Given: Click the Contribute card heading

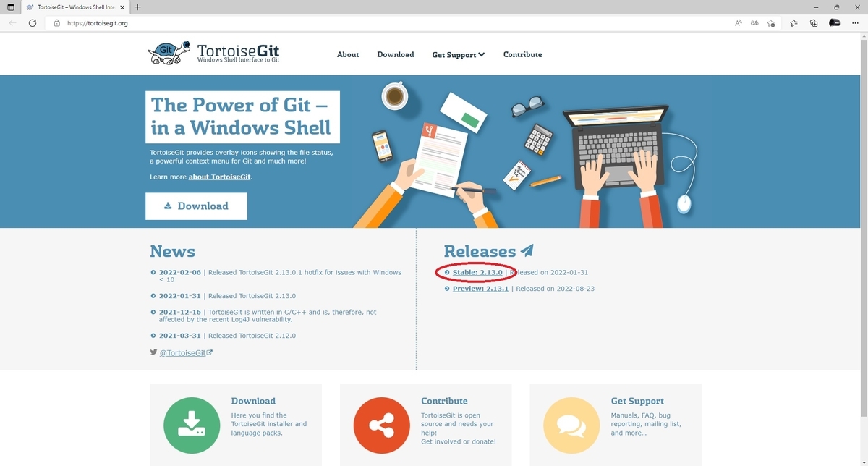Looking at the screenshot, I should 444,401.
